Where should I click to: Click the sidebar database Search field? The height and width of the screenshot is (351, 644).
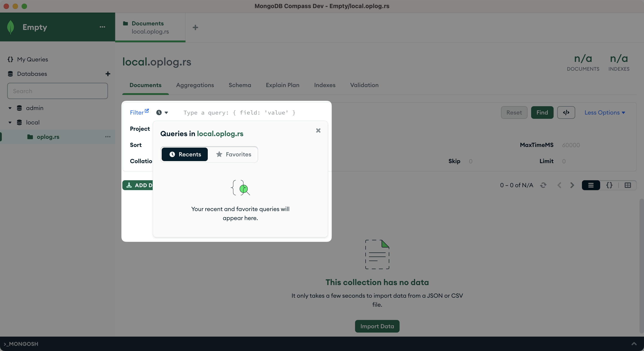[x=58, y=91]
